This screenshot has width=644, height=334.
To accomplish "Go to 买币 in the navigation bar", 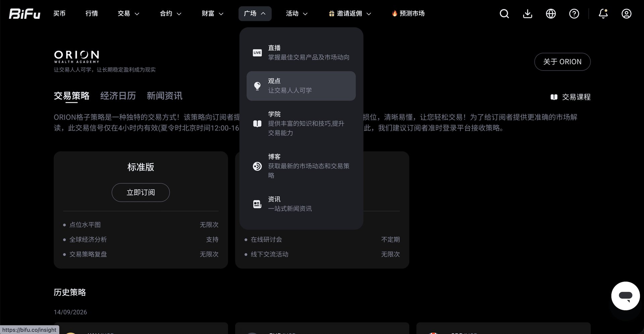I will tap(59, 13).
